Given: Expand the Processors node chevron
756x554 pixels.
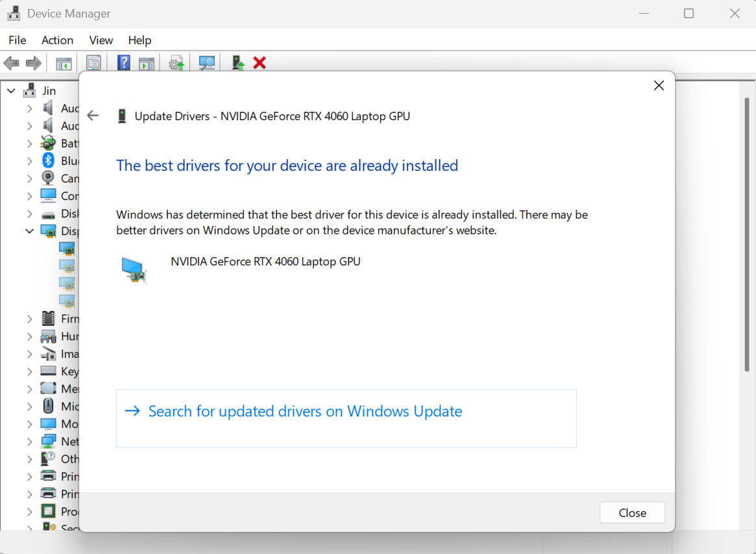Looking at the screenshot, I should coord(30,512).
